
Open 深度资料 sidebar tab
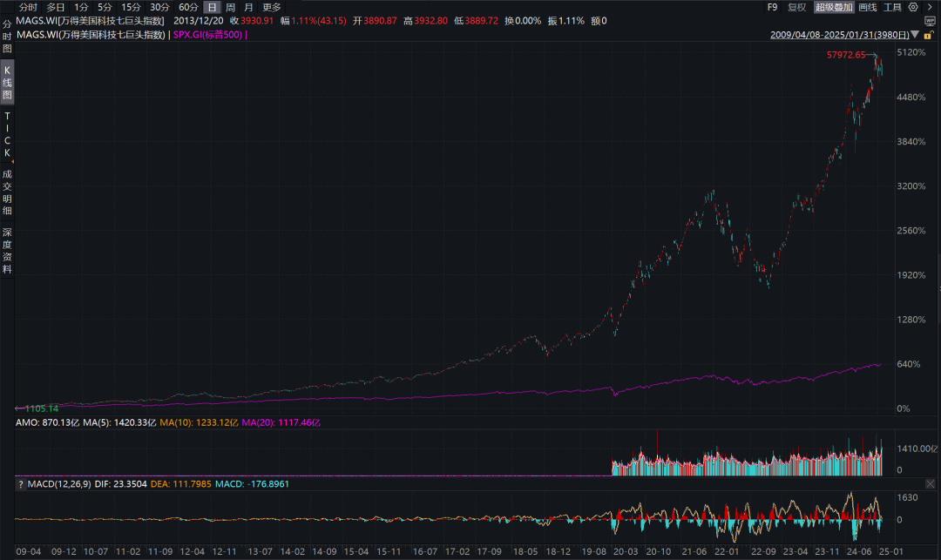pos(7,250)
